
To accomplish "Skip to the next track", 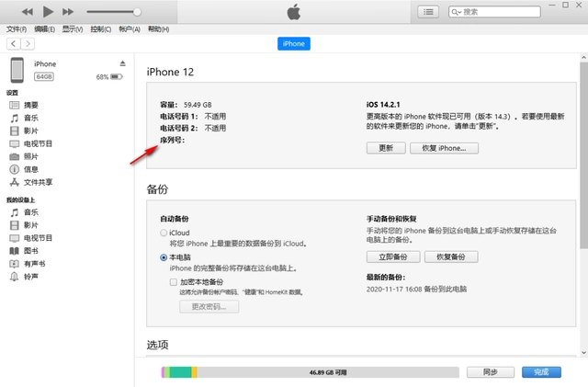I will 69,12.
